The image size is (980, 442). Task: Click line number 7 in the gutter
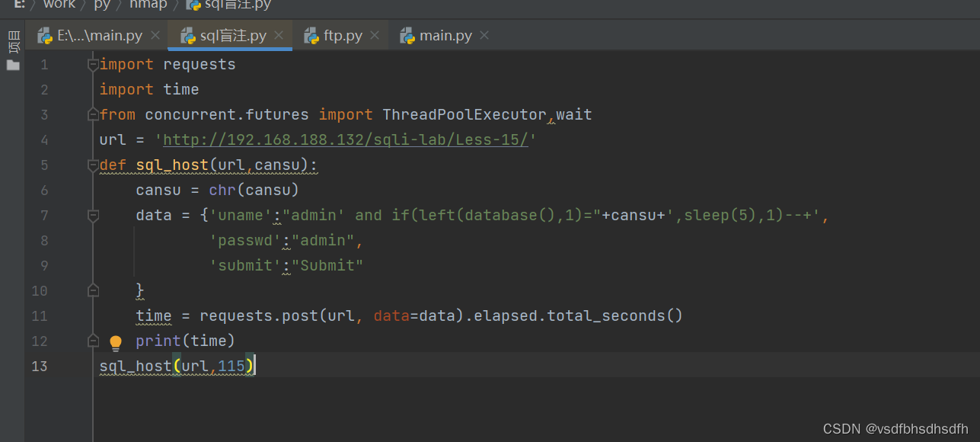coord(44,216)
